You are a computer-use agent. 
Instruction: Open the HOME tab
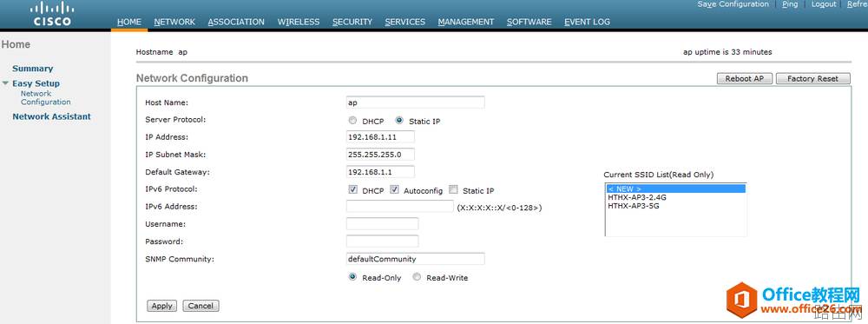point(129,23)
